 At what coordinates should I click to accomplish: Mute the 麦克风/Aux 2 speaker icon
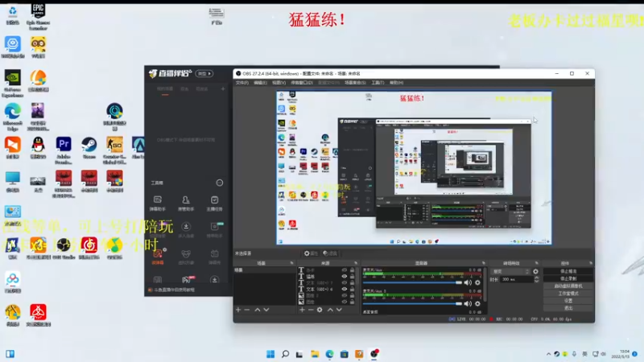(x=468, y=303)
